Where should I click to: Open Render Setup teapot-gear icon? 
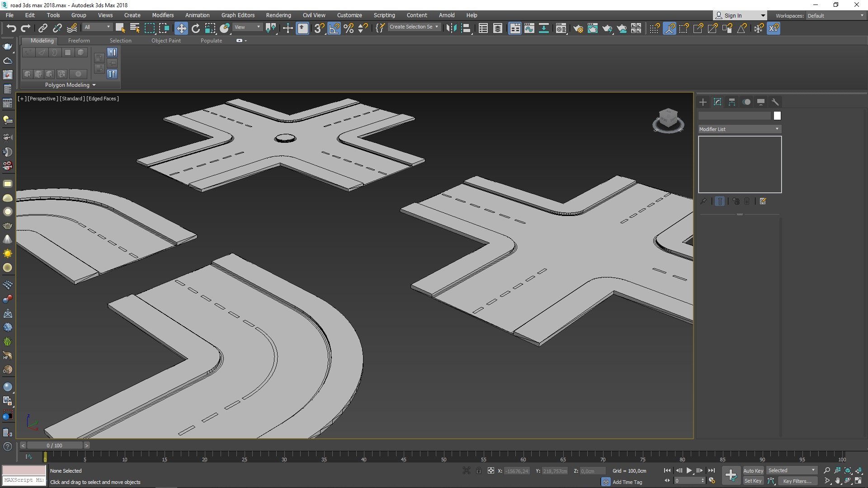[x=578, y=28]
